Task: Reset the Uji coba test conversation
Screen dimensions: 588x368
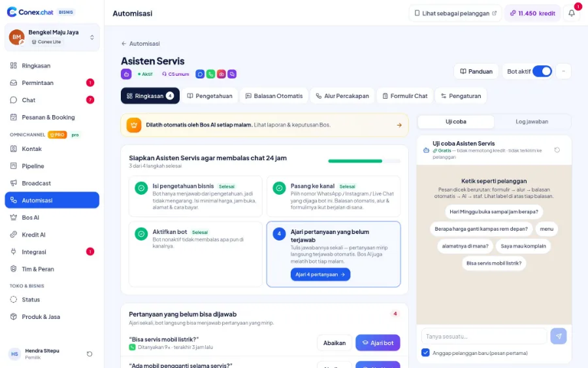Action: pyautogui.click(x=557, y=150)
